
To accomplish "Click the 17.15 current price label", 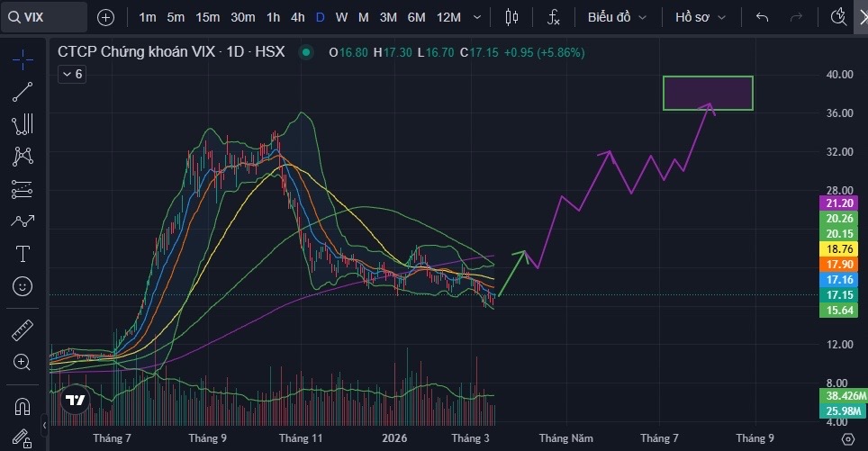I will coord(838,295).
